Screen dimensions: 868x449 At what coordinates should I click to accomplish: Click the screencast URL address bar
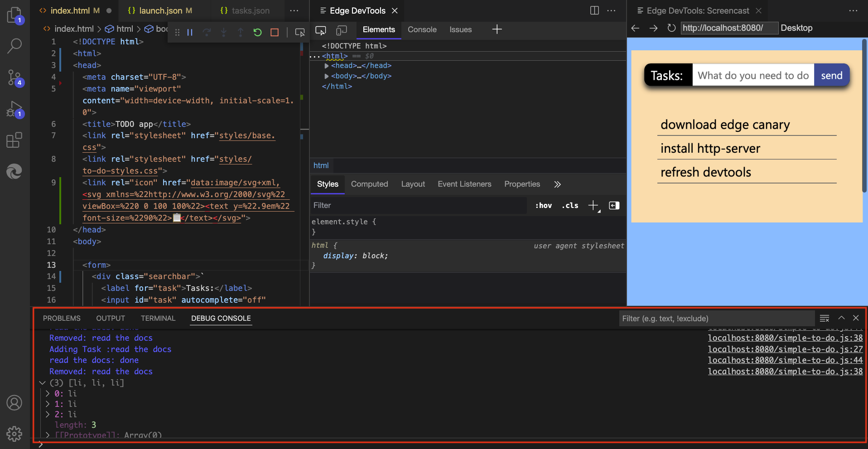pos(729,28)
